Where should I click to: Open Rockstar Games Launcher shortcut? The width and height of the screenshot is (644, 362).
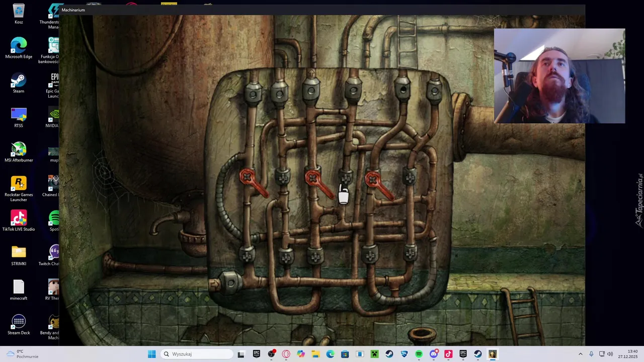19,189
